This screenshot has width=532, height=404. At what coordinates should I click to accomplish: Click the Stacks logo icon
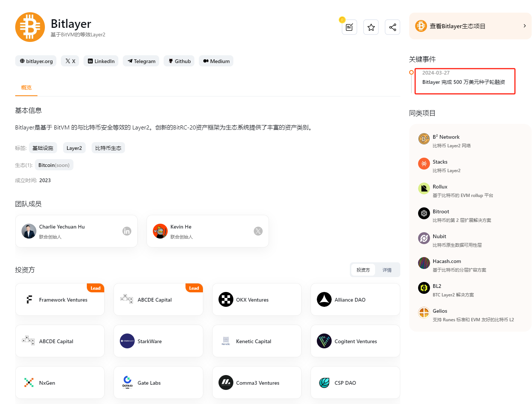pos(424,164)
